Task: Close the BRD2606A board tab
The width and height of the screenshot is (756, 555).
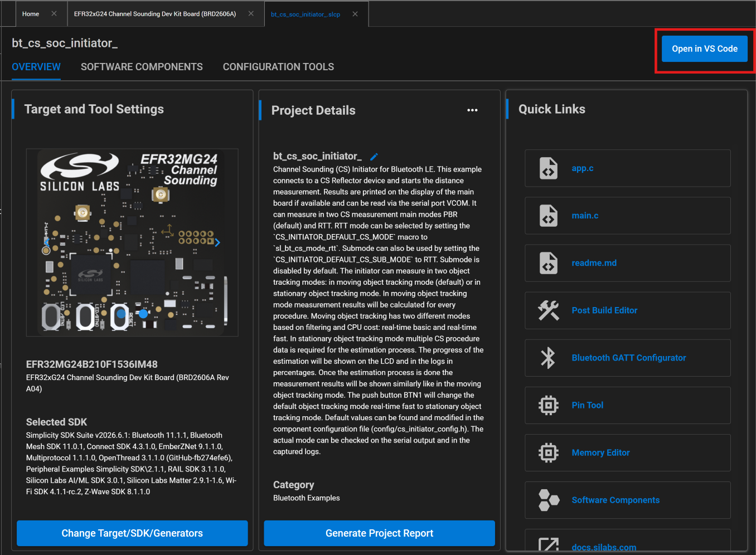Action: point(251,14)
